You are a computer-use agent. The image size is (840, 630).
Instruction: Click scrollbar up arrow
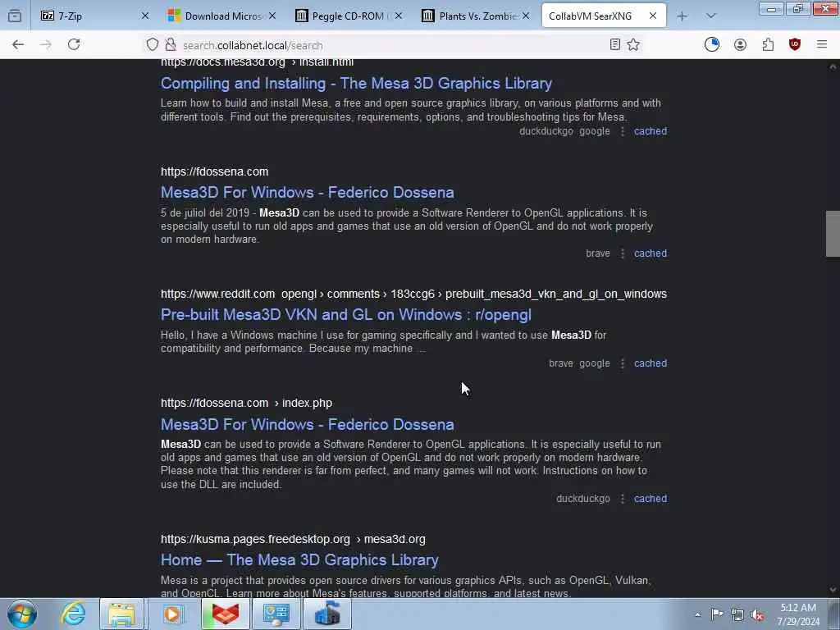pyautogui.click(x=833, y=66)
